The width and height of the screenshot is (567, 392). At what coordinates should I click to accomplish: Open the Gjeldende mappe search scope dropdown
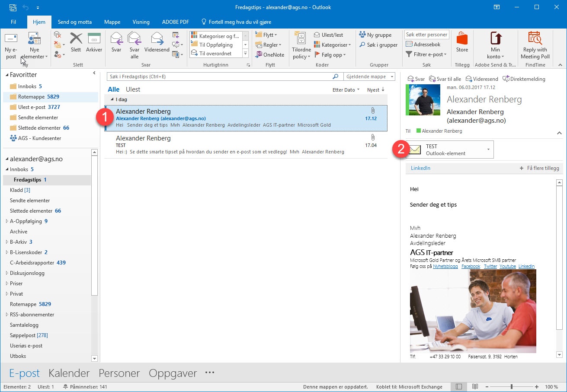[x=369, y=76]
